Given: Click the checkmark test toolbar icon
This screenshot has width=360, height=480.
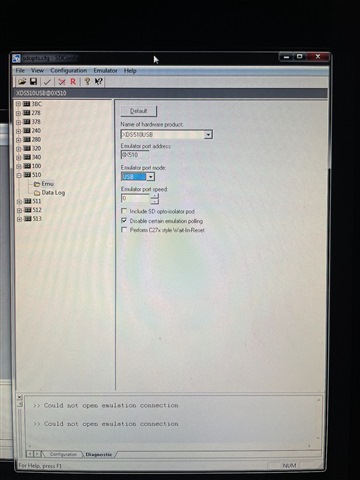Looking at the screenshot, I should [47, 82].
